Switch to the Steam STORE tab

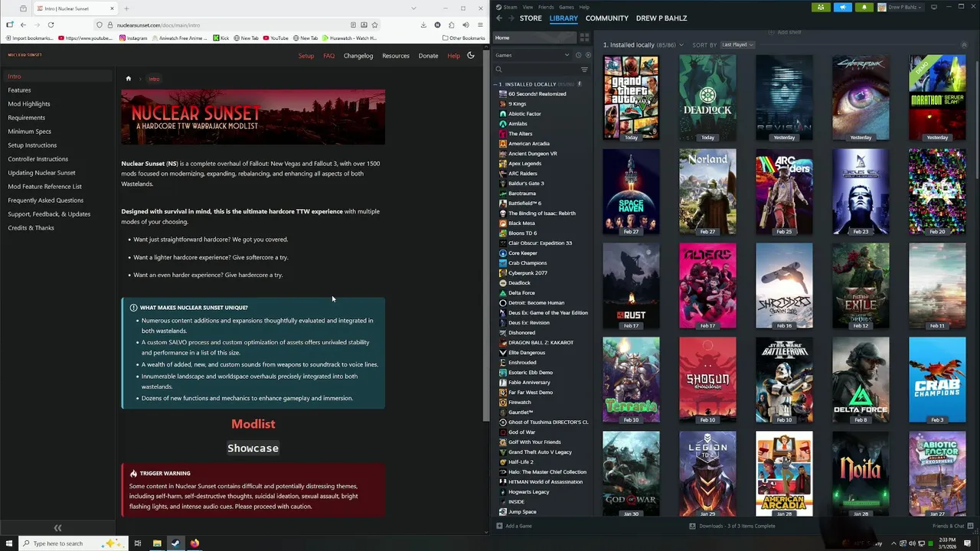pyautogui.click(x=531, y=18)
